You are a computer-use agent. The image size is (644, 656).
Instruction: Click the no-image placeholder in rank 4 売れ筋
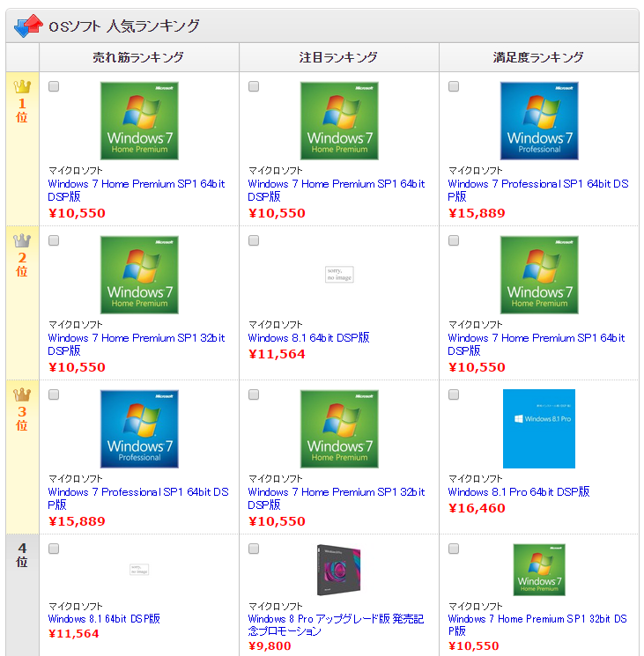[139, 570]
